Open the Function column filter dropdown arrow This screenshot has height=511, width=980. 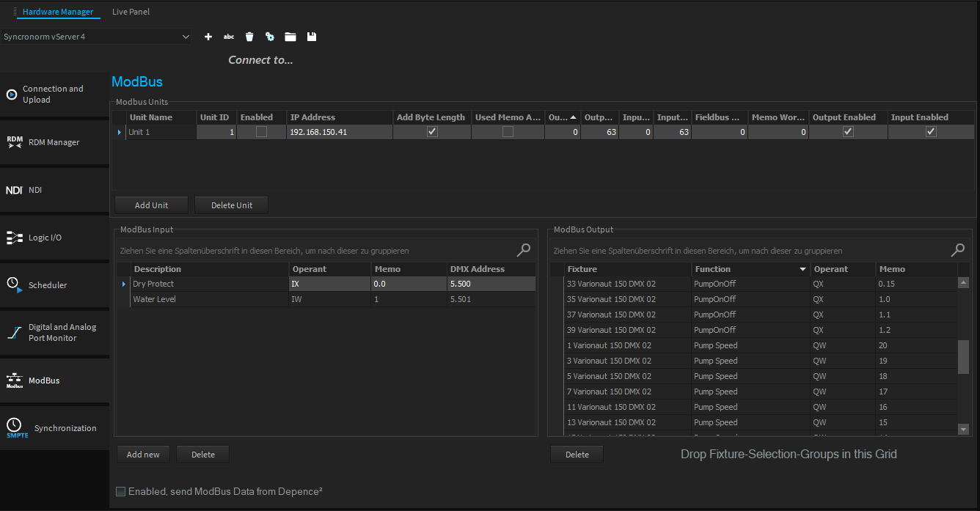tap(802, 270)
